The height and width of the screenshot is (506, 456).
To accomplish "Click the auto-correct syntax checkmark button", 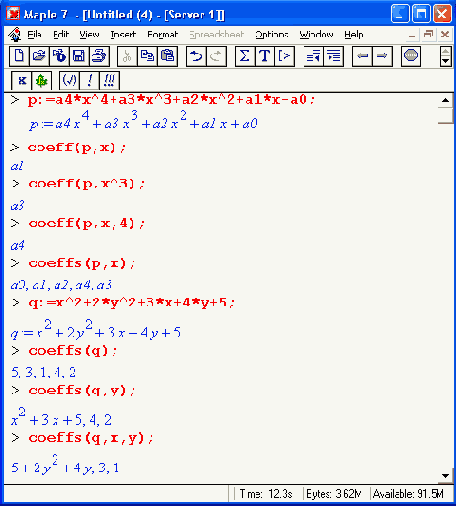I will click(x=70, y=80).
